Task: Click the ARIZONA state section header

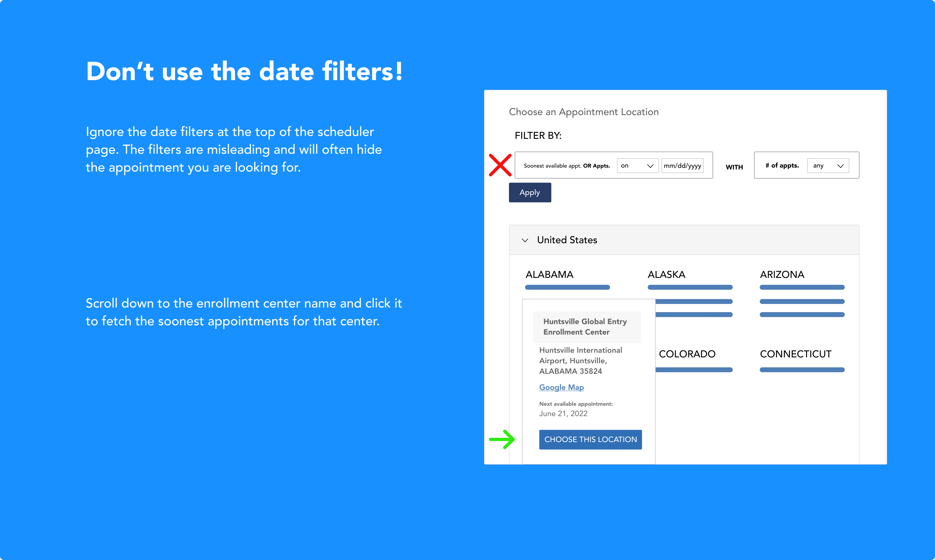Action: pyautogui.click(x=784, y=274)
